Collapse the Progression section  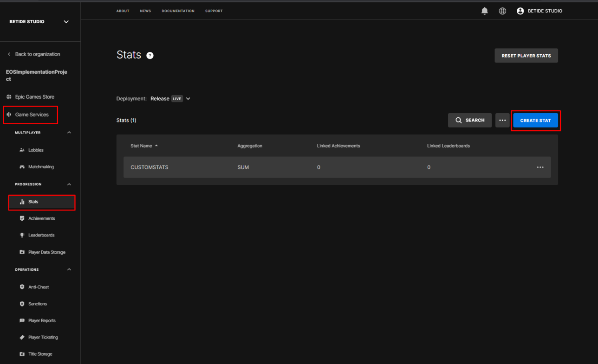pyautogui.click(x=69, y=185)
